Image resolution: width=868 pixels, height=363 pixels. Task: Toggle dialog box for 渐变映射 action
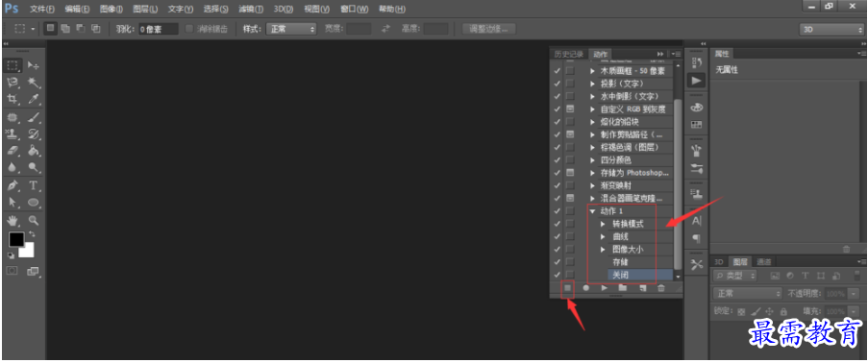coord(570,185)
